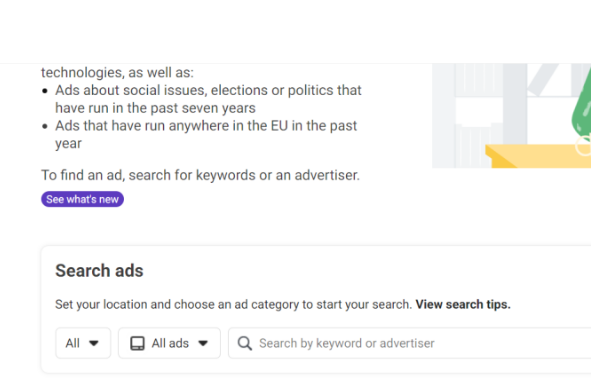Open the All location dropdown
Image resolution: width=591 pixels, height=392 pixels.
(83, 343)
